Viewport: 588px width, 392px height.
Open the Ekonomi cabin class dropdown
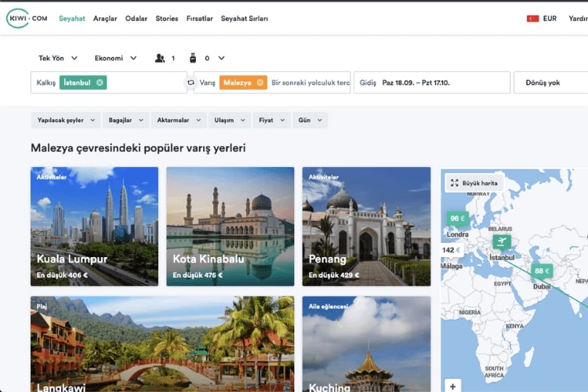tap(115, 58)
